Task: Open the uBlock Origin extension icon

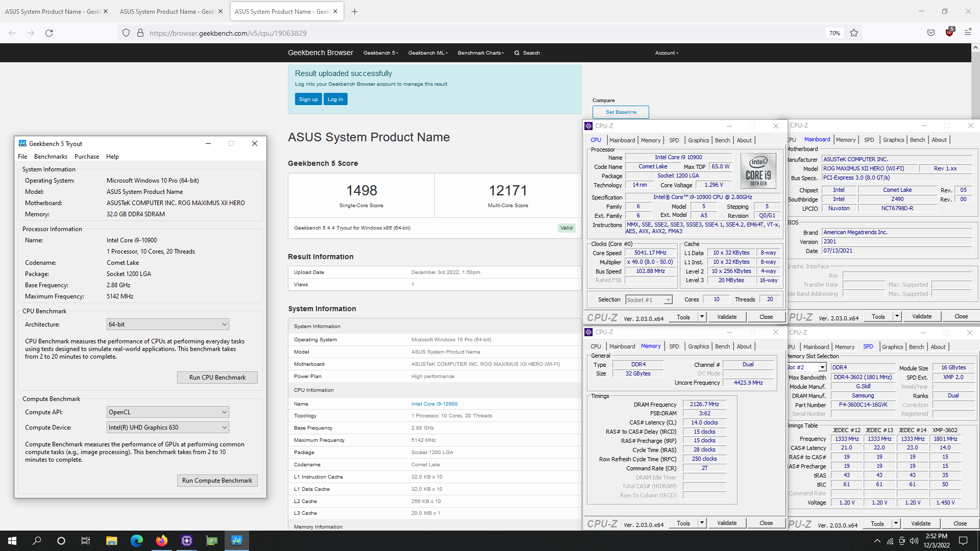Action: (x=949, y=32)
